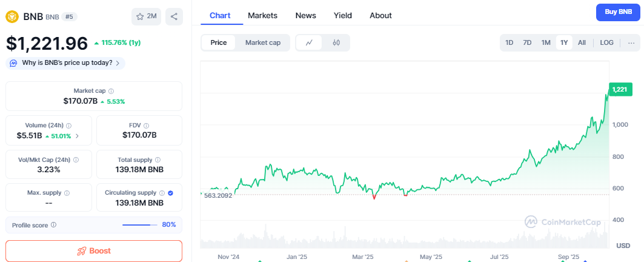Open the Yield tab
Viewport: 644px width, 262px height.
point(343,15)
